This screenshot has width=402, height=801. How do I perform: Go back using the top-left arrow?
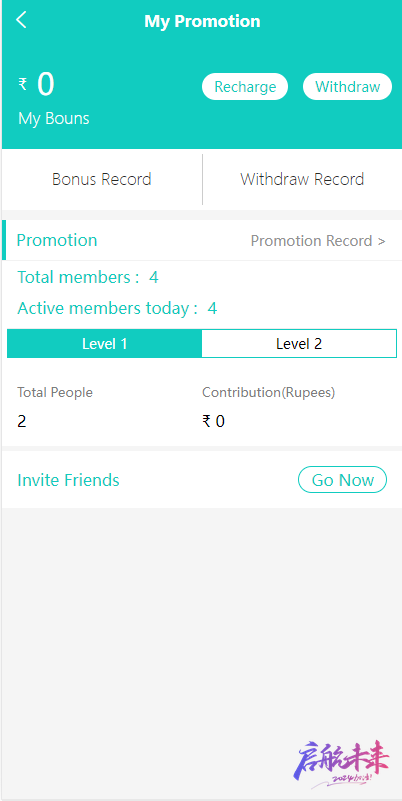click(21, 20)
